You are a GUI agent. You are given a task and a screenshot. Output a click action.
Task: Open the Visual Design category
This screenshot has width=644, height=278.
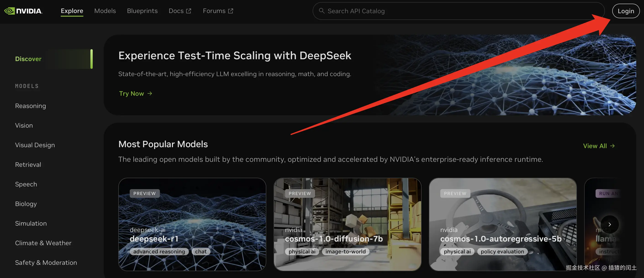(x=35, y=145)
